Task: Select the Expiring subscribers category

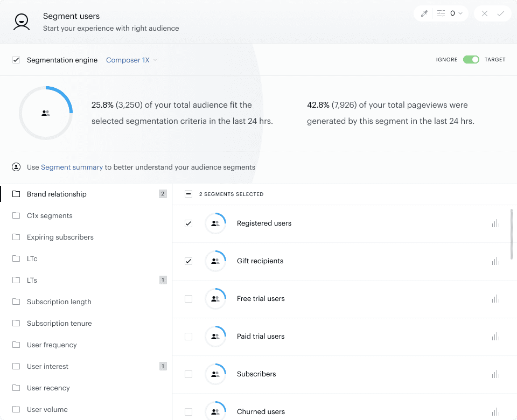Action: click(60, 237)
